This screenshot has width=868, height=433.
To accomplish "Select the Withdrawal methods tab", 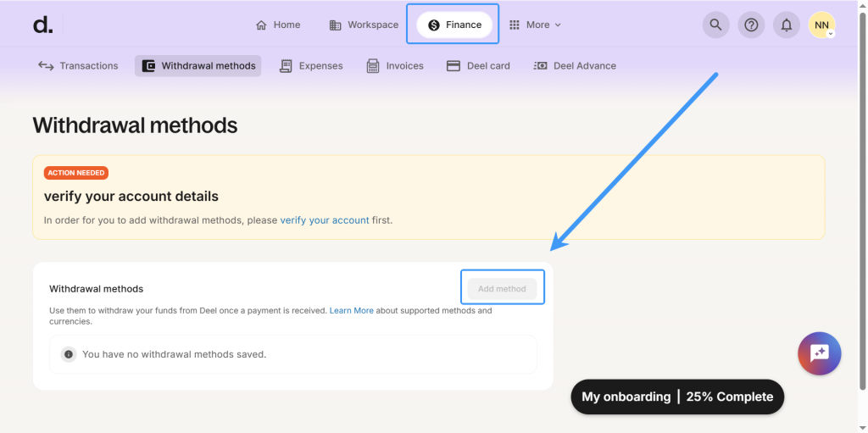I will [198, 66].
